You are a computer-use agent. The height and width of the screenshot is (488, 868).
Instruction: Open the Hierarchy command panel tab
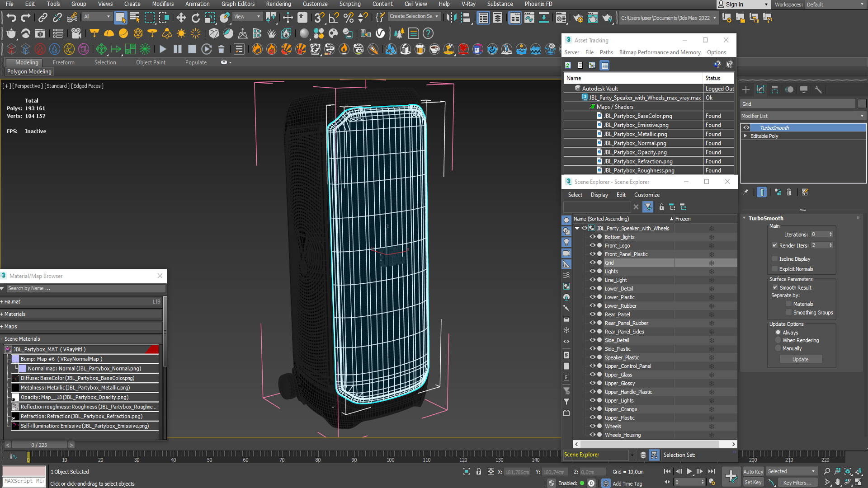(x=775, y=89)
